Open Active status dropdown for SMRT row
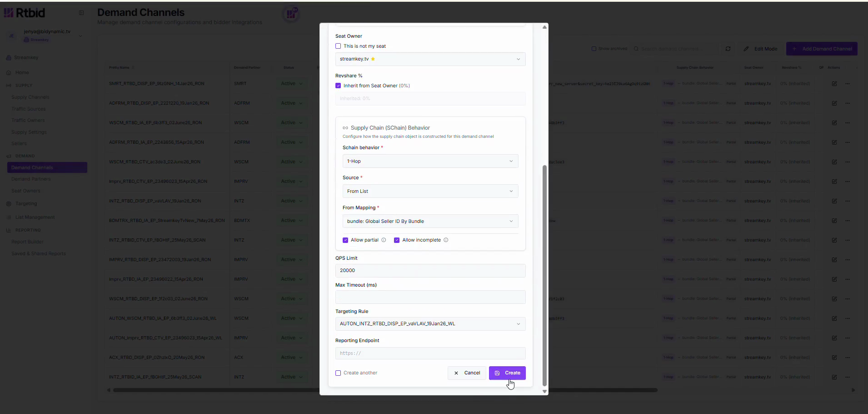The width and height of the screenshot is (868, 414). tap(291, 84)
